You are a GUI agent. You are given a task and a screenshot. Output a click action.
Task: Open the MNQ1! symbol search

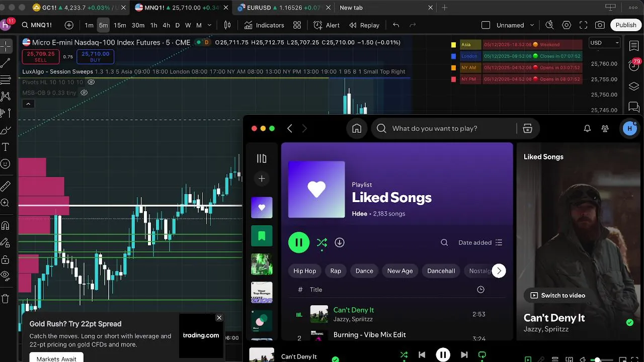(37, 25)
